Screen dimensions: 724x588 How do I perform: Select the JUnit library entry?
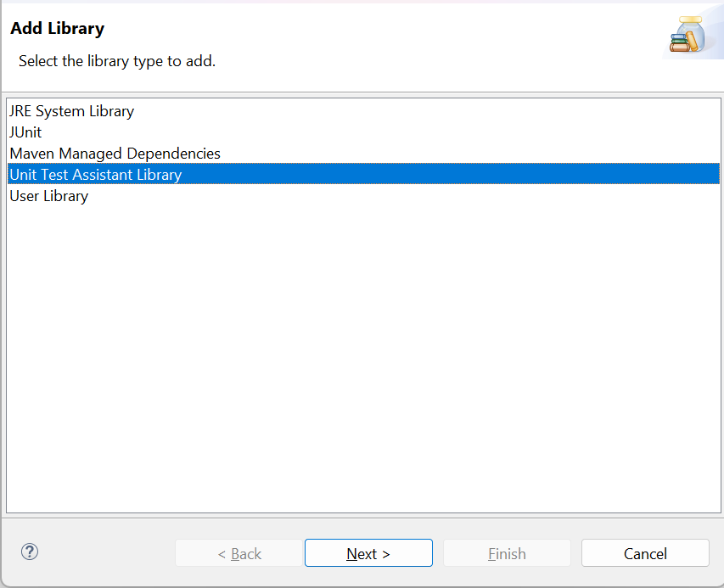tap(25, 132)
